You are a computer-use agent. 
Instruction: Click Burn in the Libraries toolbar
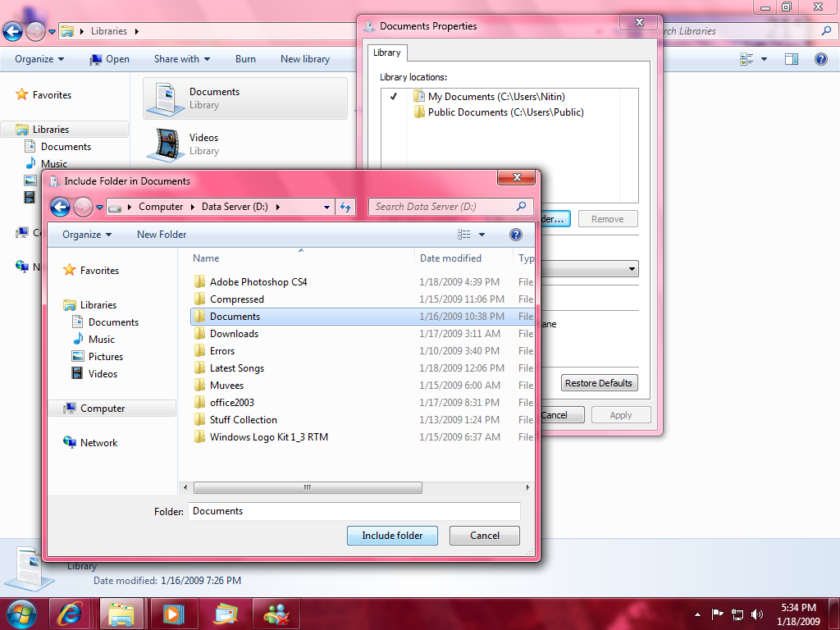(x=245, y=59)
